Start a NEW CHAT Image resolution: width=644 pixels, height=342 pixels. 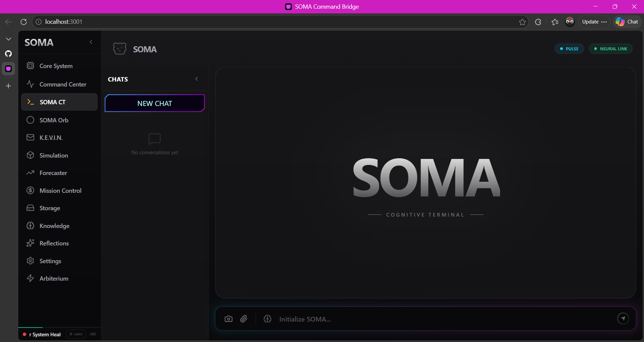pos(155,103)
